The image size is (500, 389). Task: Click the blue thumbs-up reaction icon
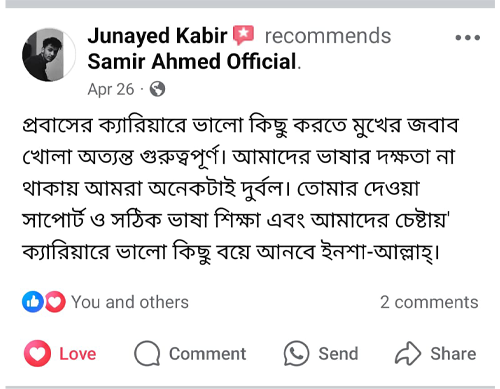click(x=33, y=302)
